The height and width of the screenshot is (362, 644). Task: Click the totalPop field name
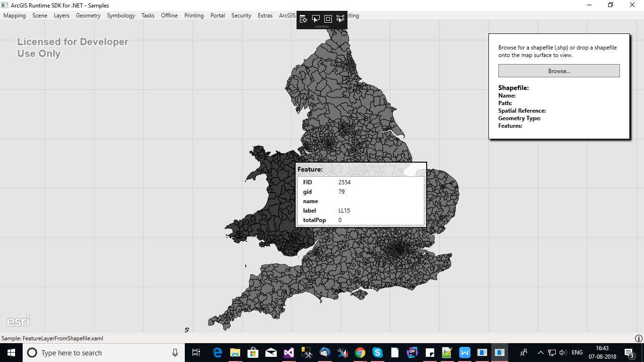(314, 220)
